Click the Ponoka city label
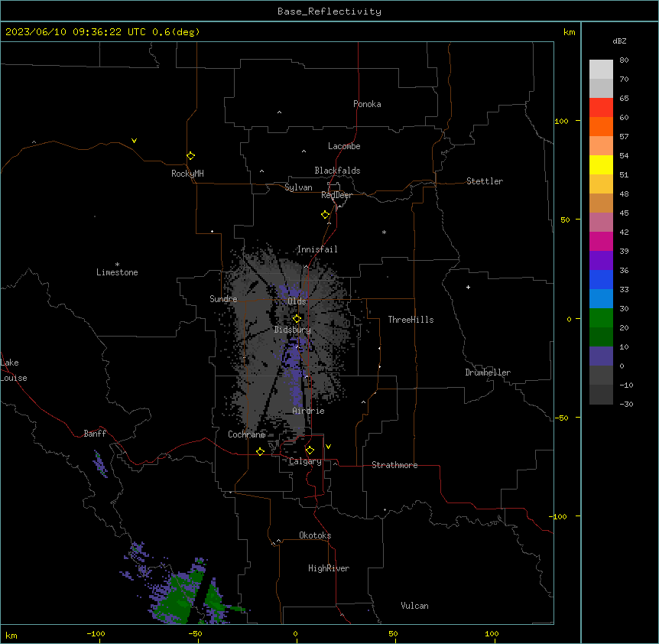This screenshot has height=644, width=659. 367,104
